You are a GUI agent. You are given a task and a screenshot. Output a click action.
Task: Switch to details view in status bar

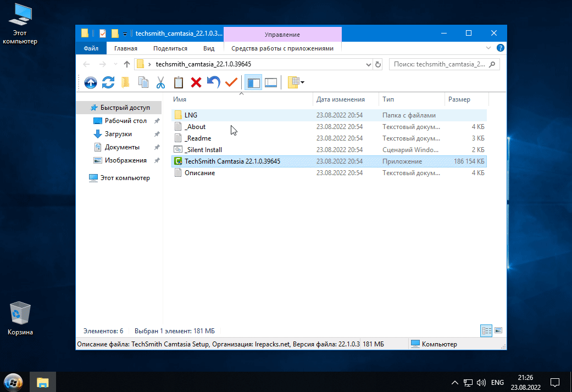coord(486,331)
